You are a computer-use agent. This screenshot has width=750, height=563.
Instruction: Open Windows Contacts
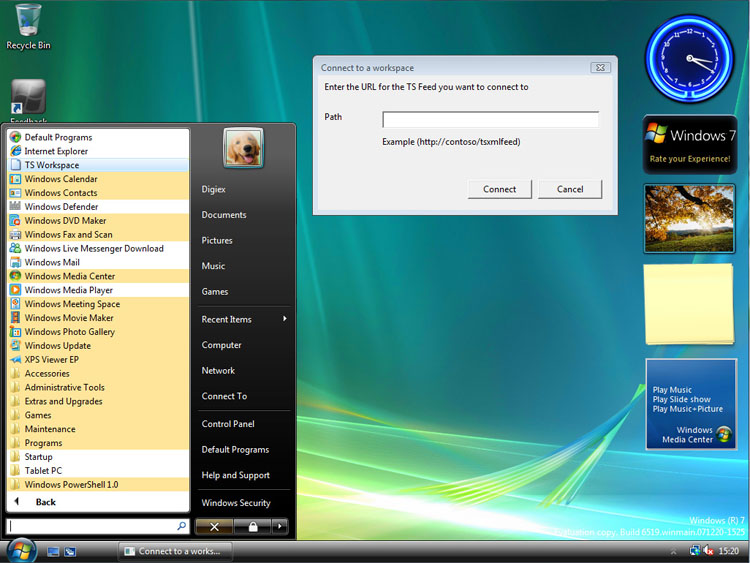click(98, 193)
